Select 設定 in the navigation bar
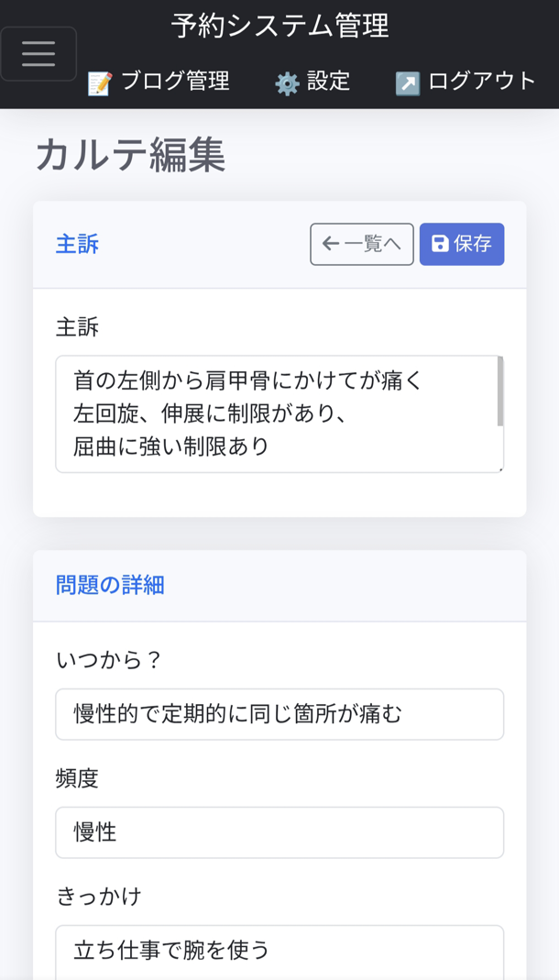The height and width of the screenshot is (980, 559). click(x=330, y=82)
